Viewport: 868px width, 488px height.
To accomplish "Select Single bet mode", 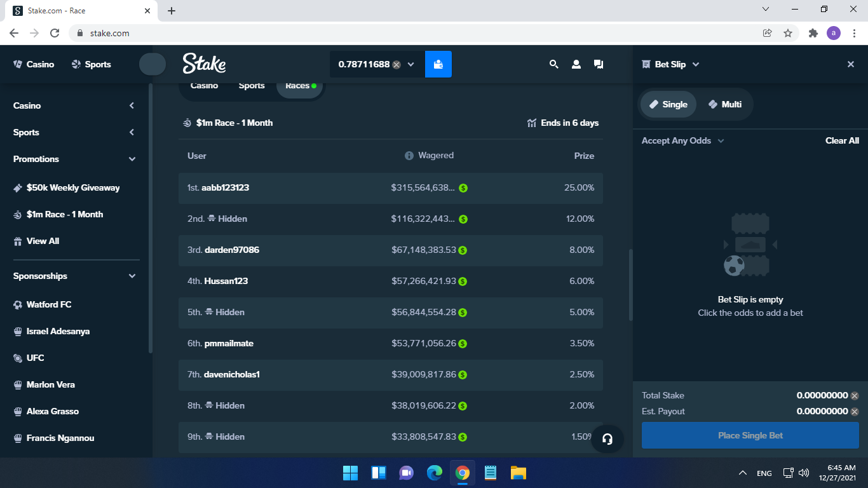I will click(668, 104).
